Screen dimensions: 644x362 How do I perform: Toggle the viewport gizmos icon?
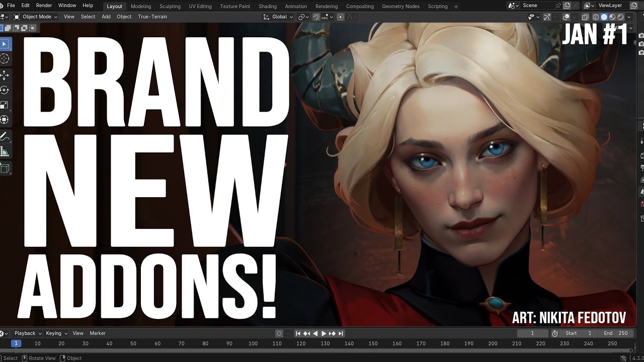click(547, 17)
